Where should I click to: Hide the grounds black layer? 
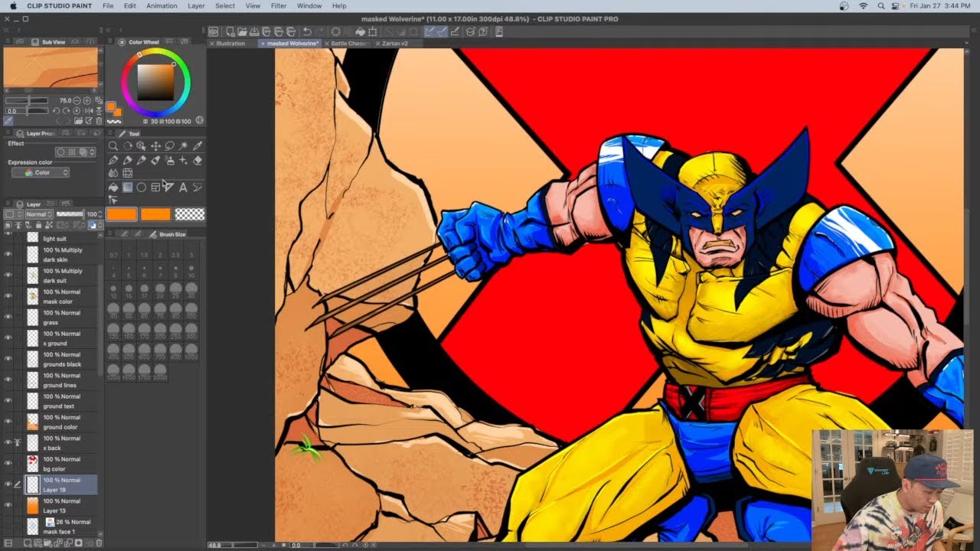(8, 359)
